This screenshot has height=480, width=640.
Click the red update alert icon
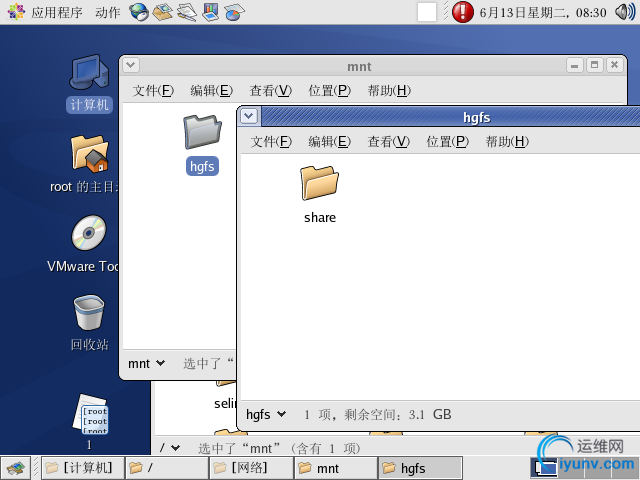click(463, 12)
